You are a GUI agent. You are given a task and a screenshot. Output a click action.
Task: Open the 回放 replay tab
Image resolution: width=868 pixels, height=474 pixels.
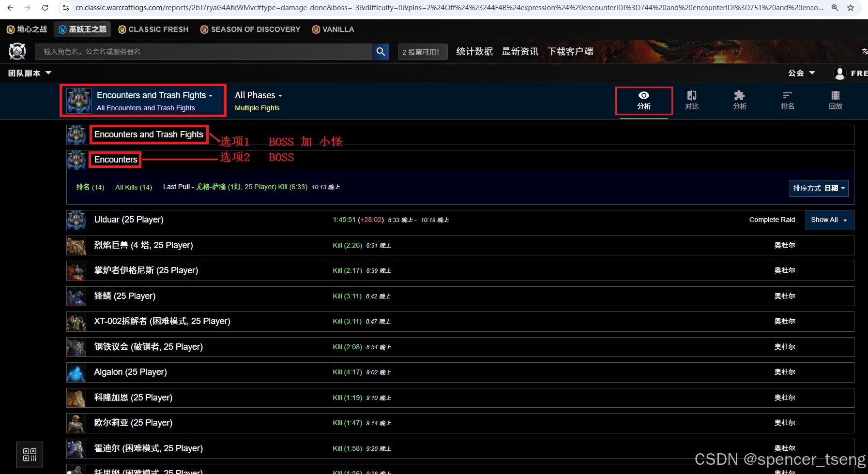click(836, 101)
